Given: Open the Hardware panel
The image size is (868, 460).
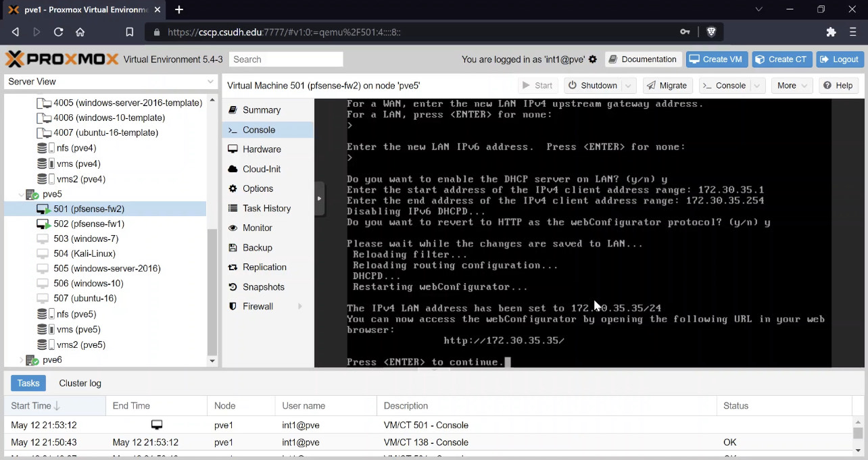Looking at the screenshot, I should (262, 149).
